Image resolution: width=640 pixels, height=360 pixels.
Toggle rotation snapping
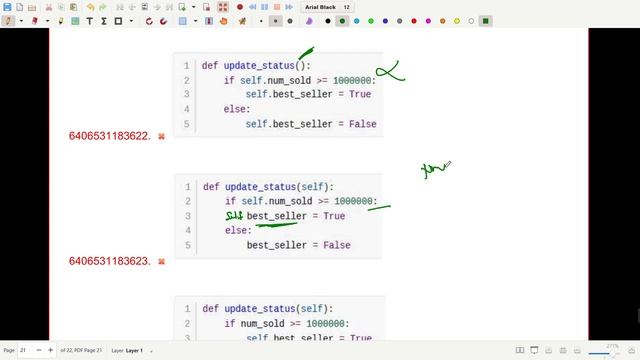[149, 21]
